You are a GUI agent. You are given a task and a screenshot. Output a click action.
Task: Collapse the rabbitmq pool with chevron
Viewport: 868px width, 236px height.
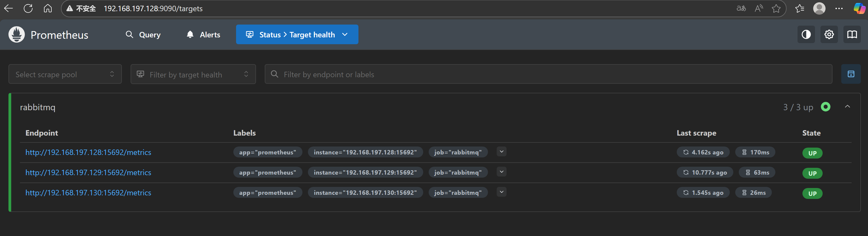[848, 107]
